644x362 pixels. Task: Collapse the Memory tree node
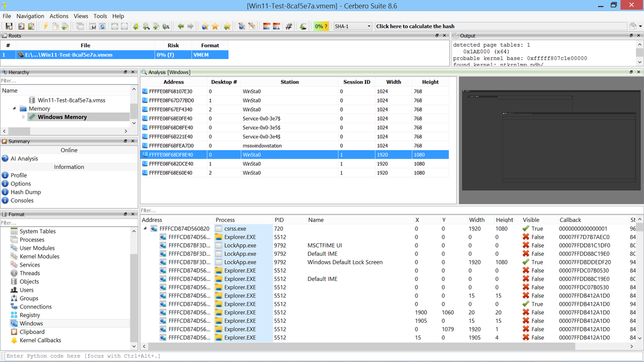(x=14, y=108)
